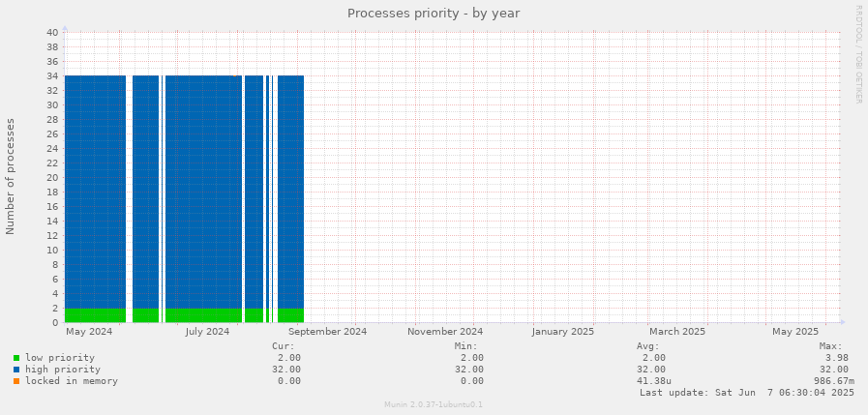Viewport: 868px width, 415px height.
Task: Click the y-axis tick label 4
Action: click(56, 294)
